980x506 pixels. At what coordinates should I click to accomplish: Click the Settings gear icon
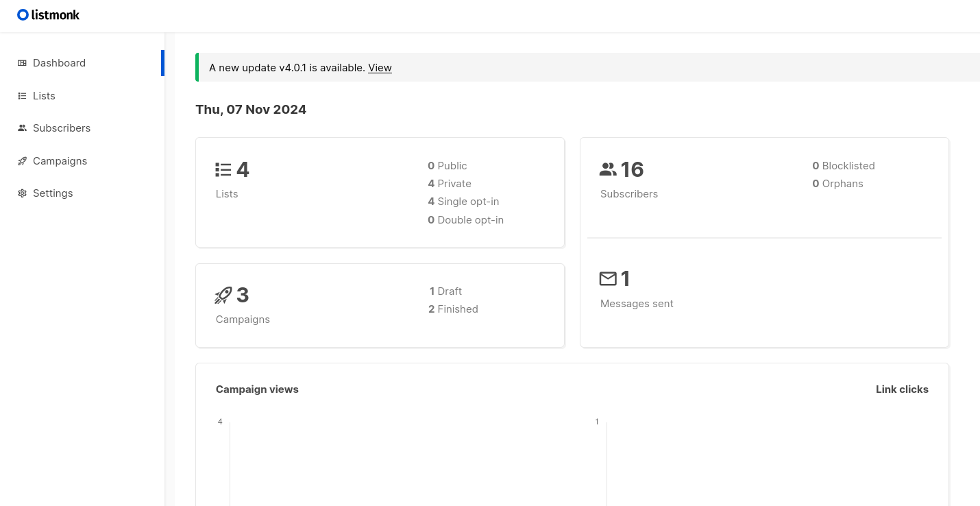(x=22, y=193)
